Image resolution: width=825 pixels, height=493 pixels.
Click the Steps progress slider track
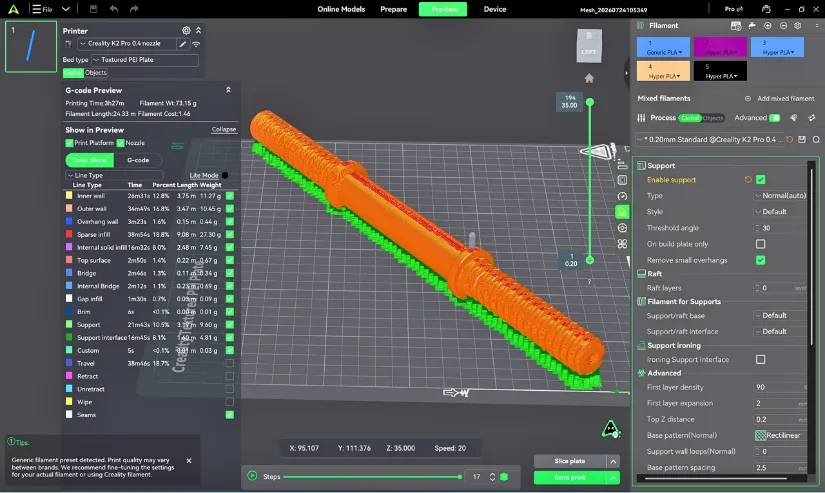tap(371, 477)
